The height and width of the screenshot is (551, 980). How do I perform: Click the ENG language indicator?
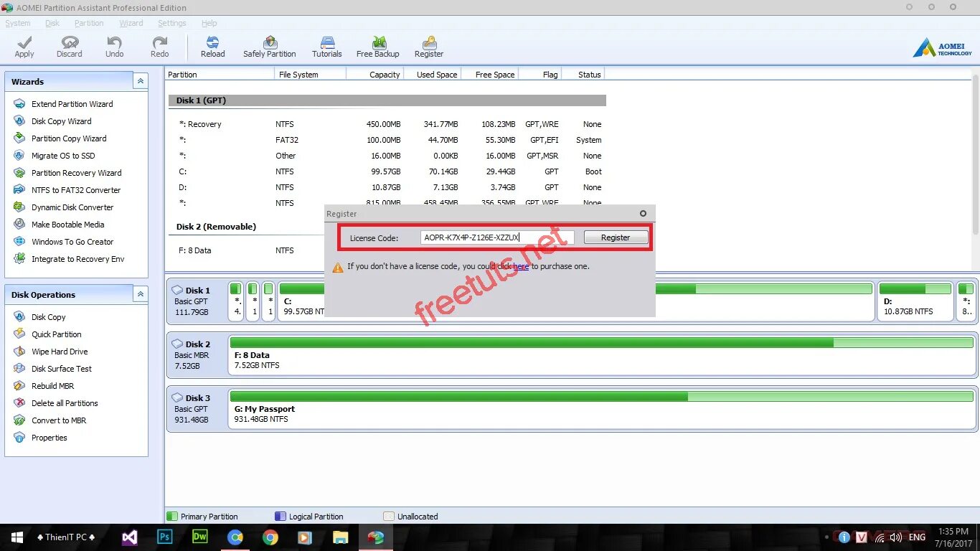(x=917, y=537)
